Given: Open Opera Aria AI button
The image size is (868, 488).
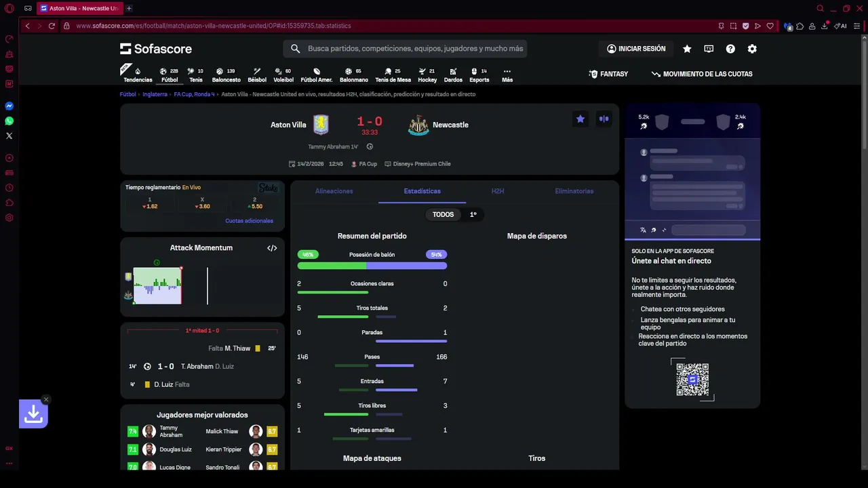Looking at the screenshot, I should [x=841, y=26].
